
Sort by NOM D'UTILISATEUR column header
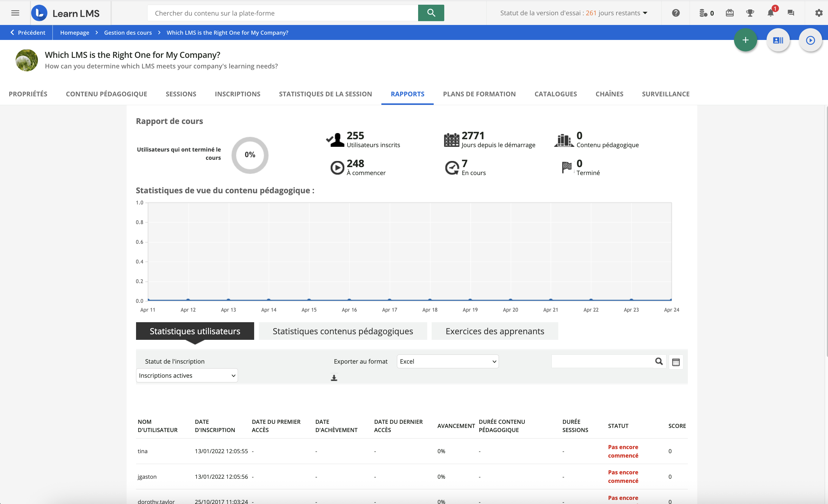coord(157,426)
